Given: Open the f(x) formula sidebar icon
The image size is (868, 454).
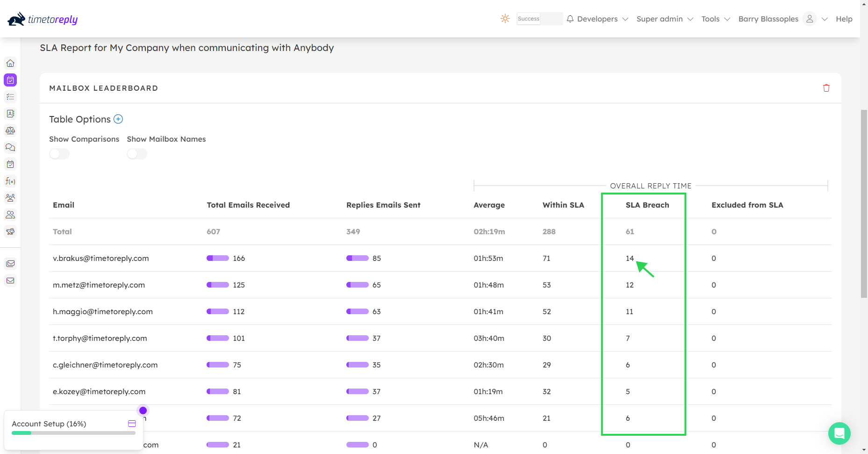Looking at the screenshot, I should tap(10, 181).
